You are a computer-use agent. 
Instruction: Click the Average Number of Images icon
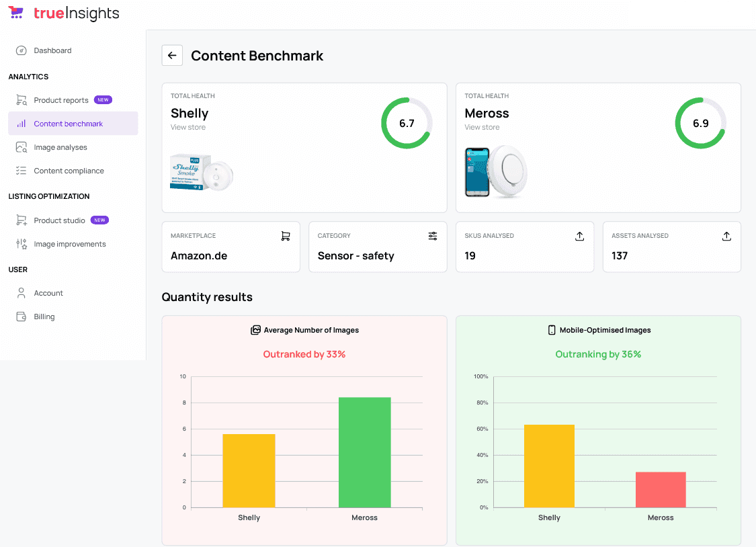(255, 330)
